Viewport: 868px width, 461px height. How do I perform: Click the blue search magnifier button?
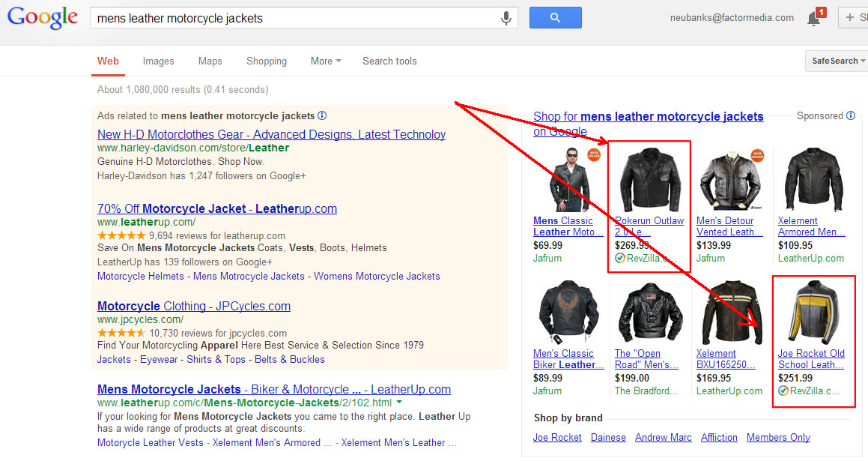pos(555,18)
